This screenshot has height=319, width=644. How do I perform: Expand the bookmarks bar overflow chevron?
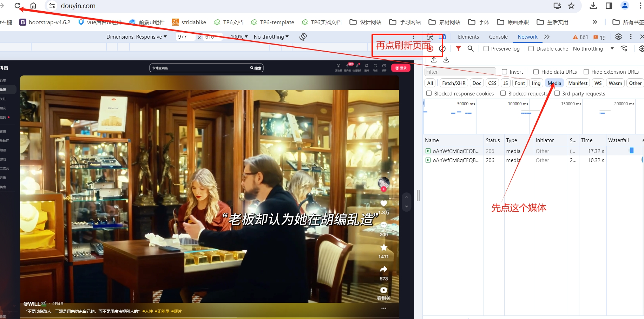tap(595, 22)
